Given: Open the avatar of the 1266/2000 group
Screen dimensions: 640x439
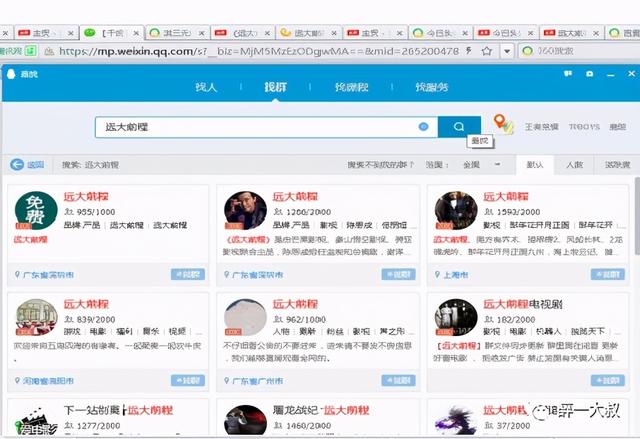Looking at the screenshot, I should click(x=245, y=211).
